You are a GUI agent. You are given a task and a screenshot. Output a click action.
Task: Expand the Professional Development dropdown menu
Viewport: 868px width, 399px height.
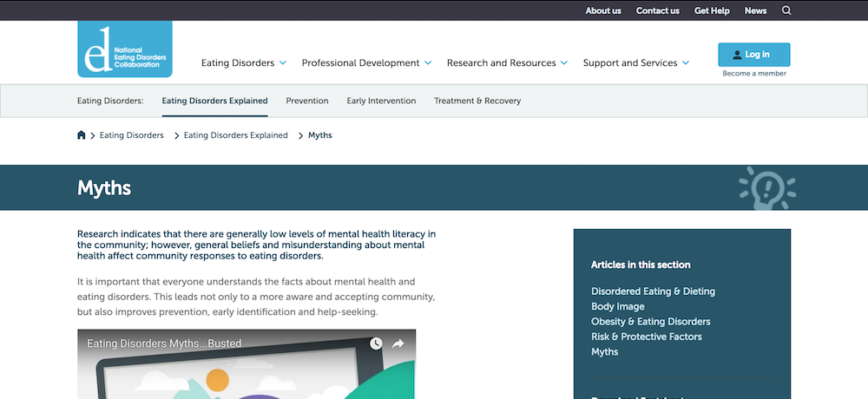[x=366, y=63]
